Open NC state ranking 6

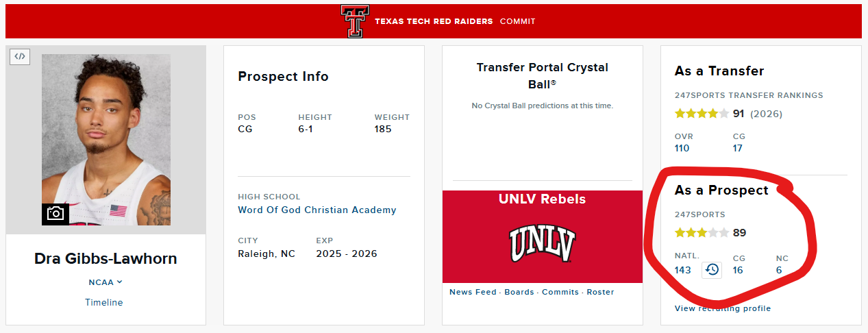click(x=779, y=270)
